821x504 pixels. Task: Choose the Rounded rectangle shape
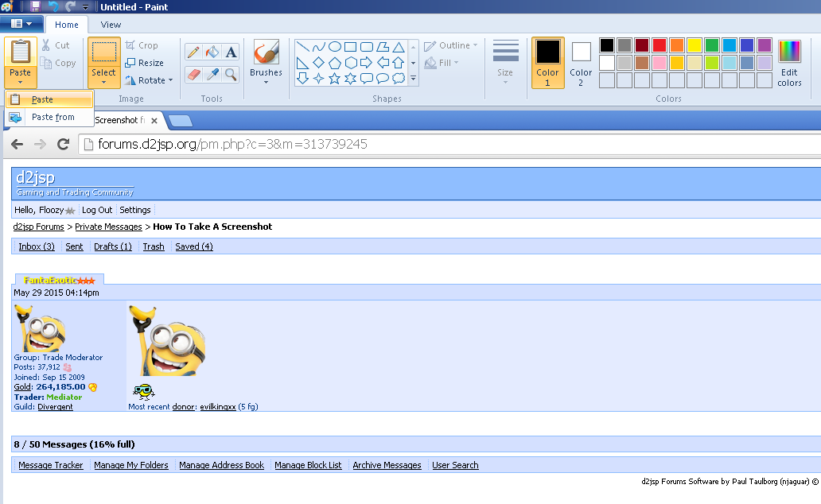(367, 47)
